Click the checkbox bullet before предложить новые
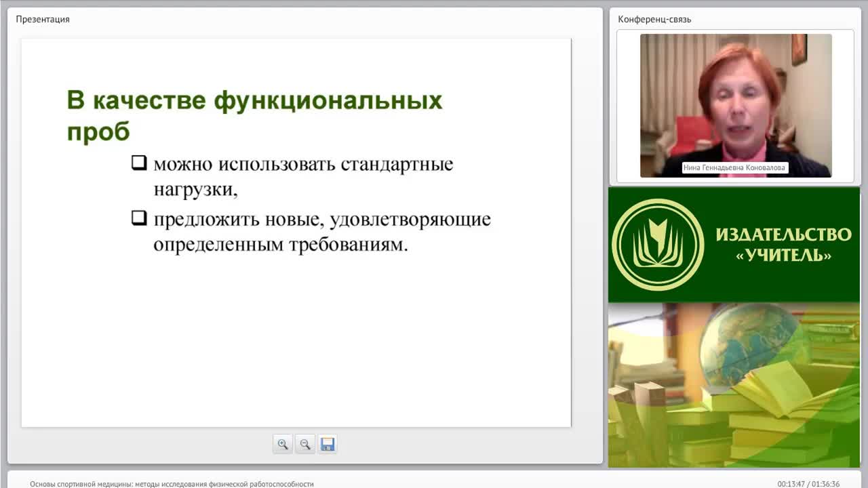 click(139, 218)
